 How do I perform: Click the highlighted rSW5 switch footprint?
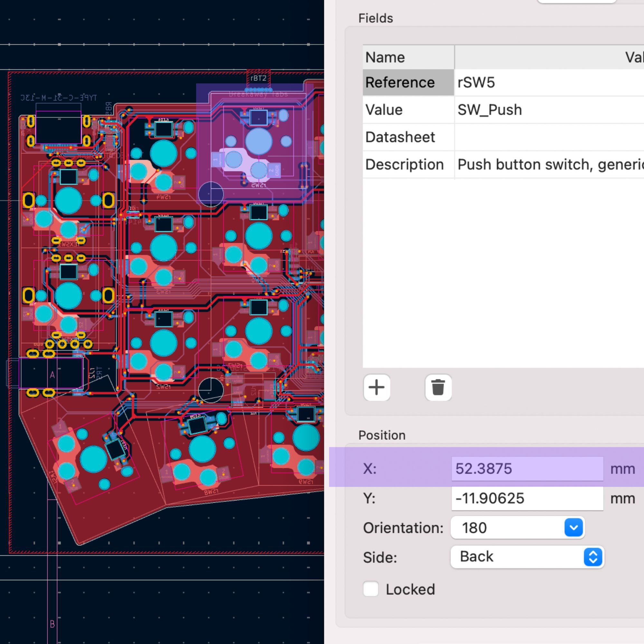pos(258,142)
